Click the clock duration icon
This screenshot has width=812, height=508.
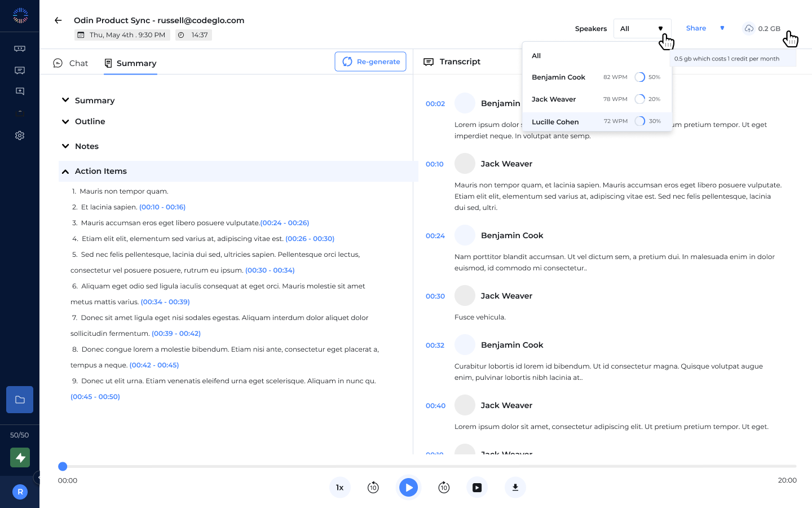[181, 35]
